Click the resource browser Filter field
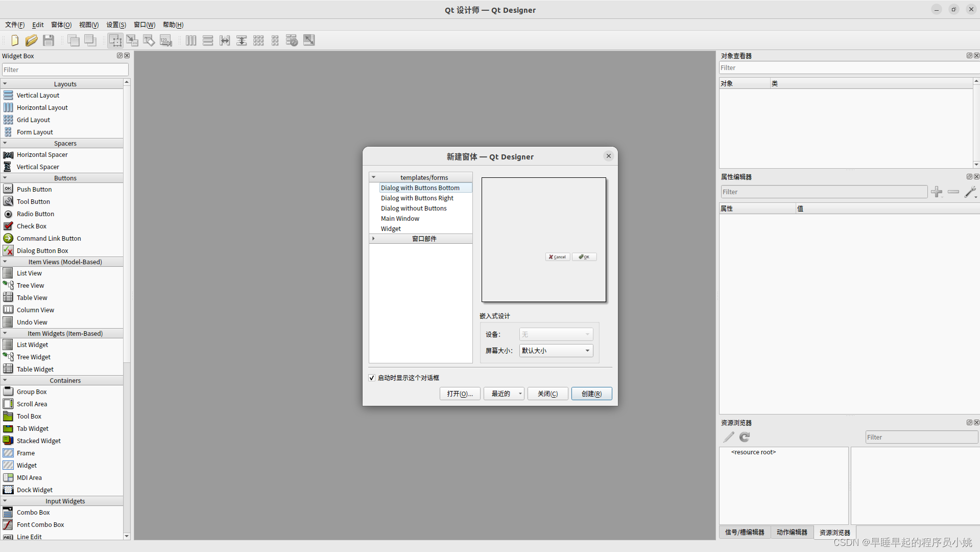Viewport: 980px width, 552px height. click(921, 437)
